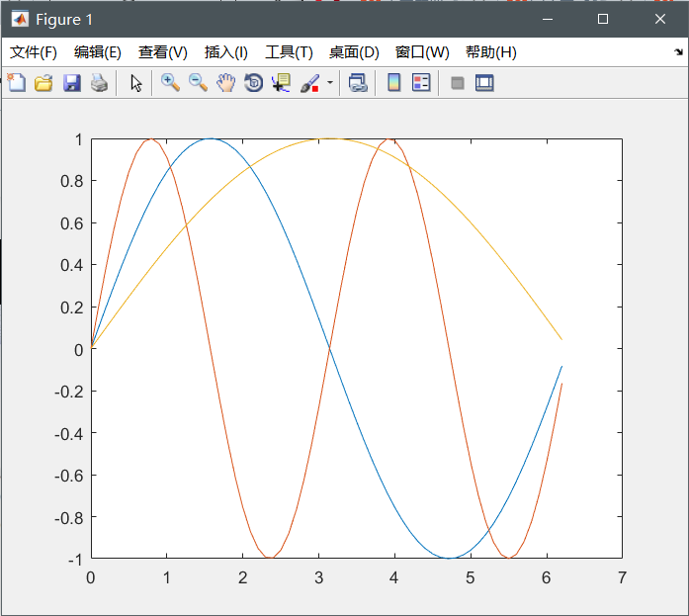Open a file with the folder icon
The height and width of the screenshot is (616, 689).
[x=43, y=83]
